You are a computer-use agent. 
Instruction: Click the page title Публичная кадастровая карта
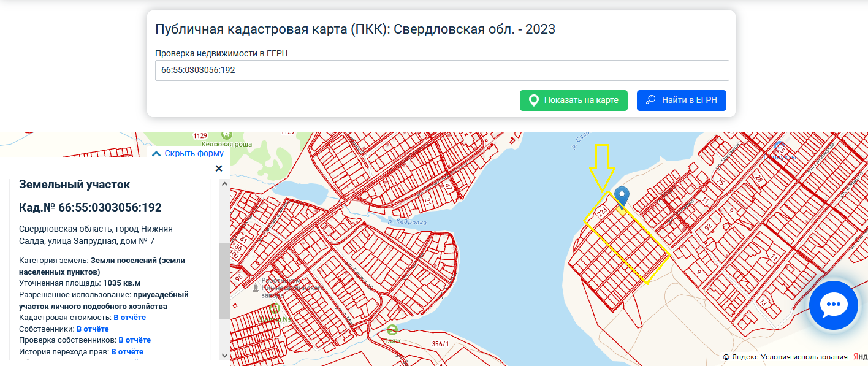355,29
